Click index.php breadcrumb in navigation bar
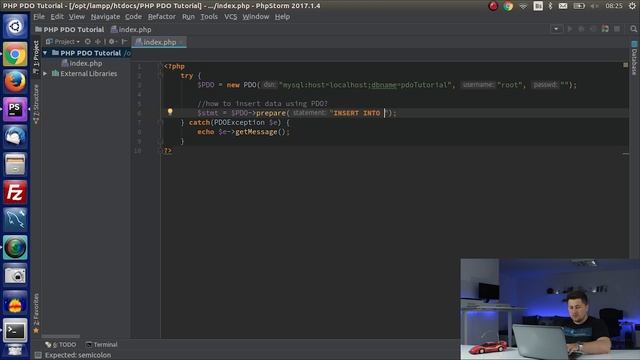The width and height of the screenshot is (640, 360). point(131,29)
